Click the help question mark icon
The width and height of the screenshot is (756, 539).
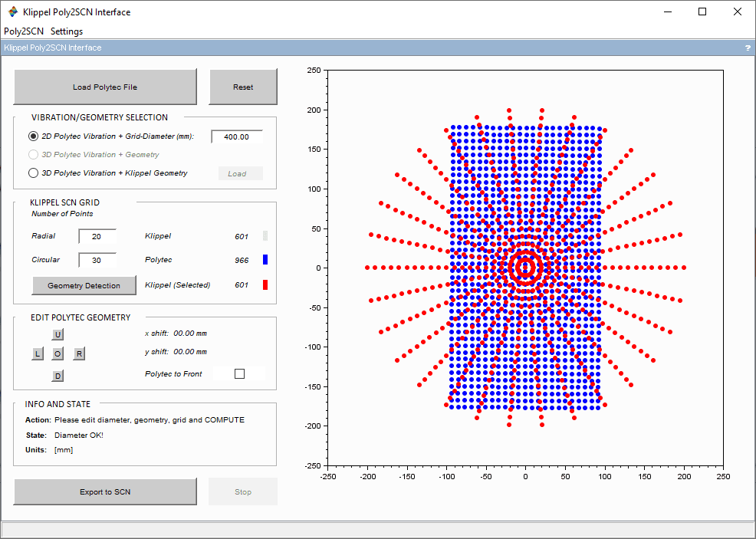[748, 48]
